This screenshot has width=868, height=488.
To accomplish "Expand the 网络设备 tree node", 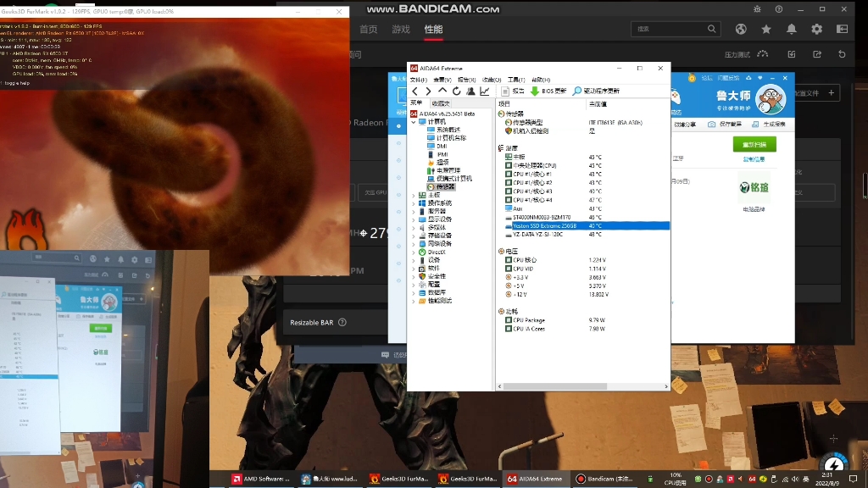I will point(414,244).
